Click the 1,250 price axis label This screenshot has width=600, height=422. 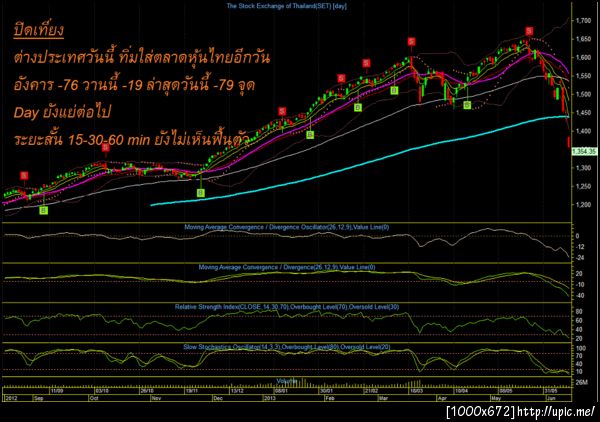583,186
